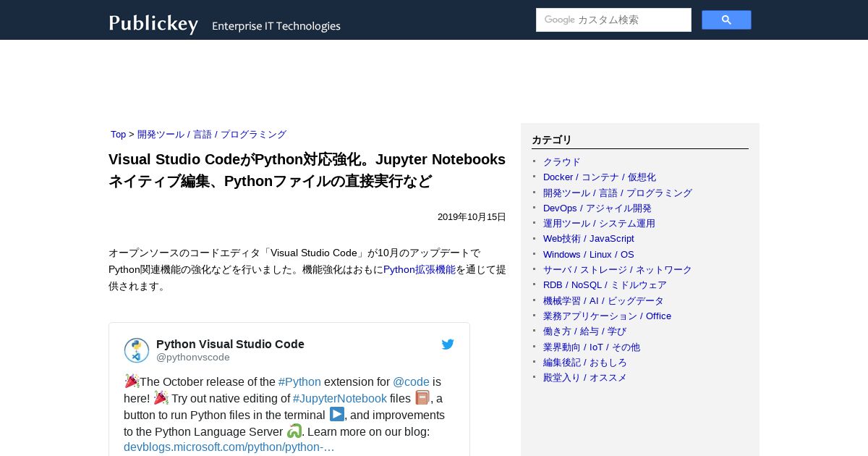
Task: Open the Twitter bird icon in tweet
Action: [x=448, y=345]
